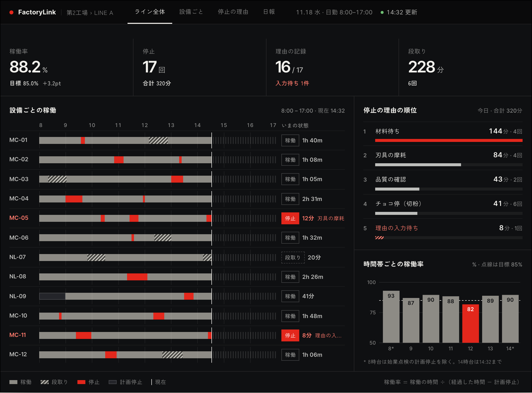Click the LINE A breadcrumb

point(104,13)
